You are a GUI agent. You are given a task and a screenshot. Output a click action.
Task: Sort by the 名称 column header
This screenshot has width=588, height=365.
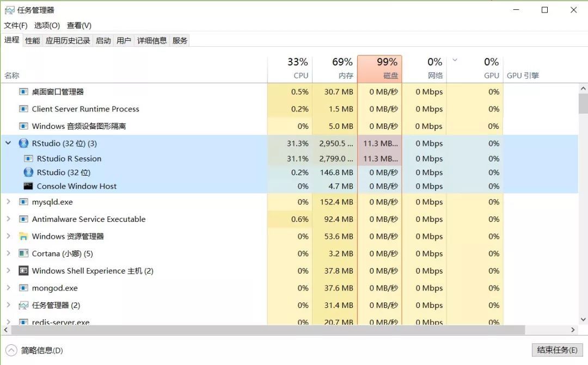coord(11,75)
